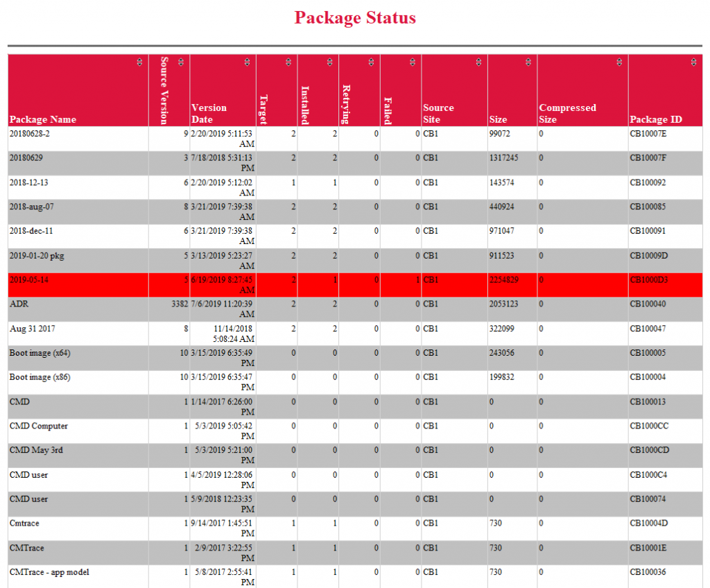
Task: Click the Boot image (x64) row
Action: tap(355, 358)
